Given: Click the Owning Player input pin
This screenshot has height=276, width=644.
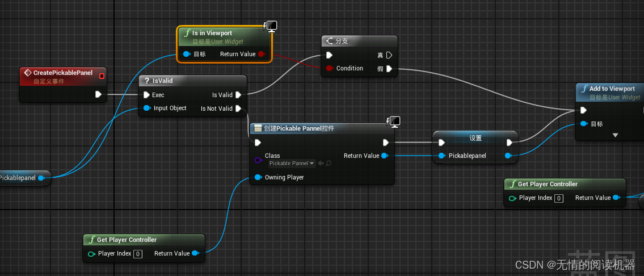Looking at the screenshot, I should click(258, 177).
